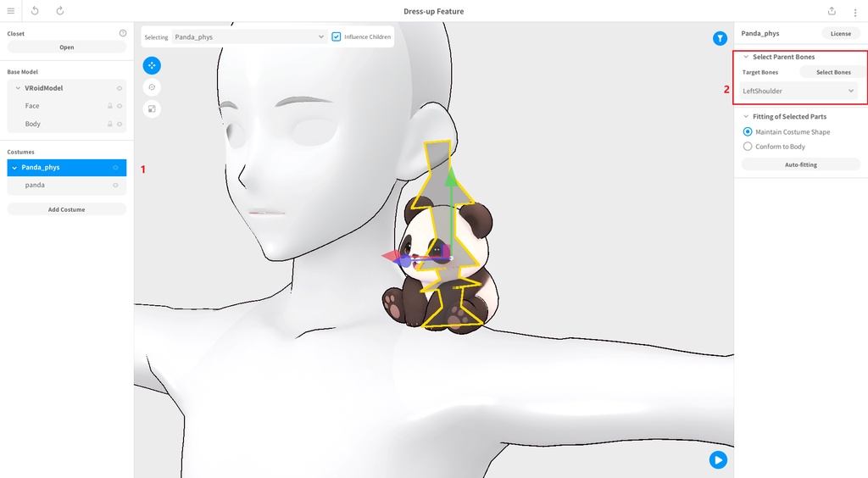
Task: Click Auto-fitting button
Action: coord(800,164)
